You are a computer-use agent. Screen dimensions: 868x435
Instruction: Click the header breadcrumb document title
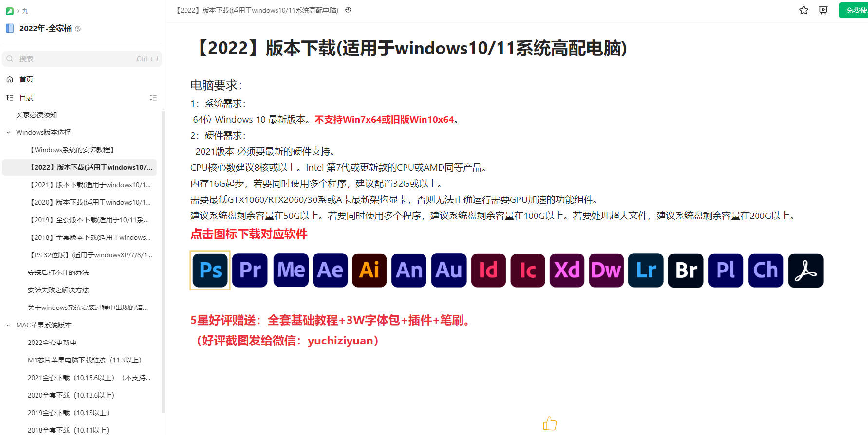click(257, 10)
